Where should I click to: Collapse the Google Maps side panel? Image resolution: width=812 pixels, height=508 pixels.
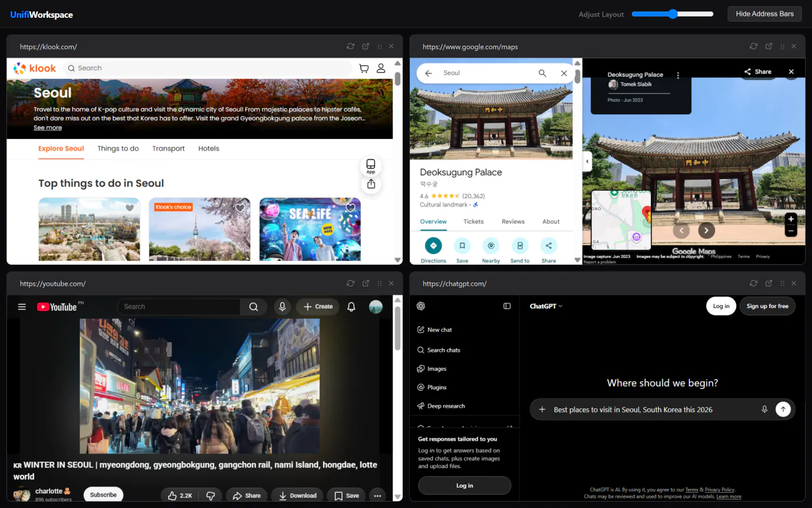click(x=587, y=161)
